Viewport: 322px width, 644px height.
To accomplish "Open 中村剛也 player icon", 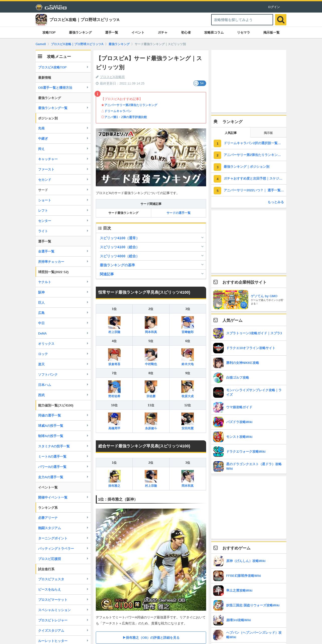I will pyautogui.click(x=151, y=355).
